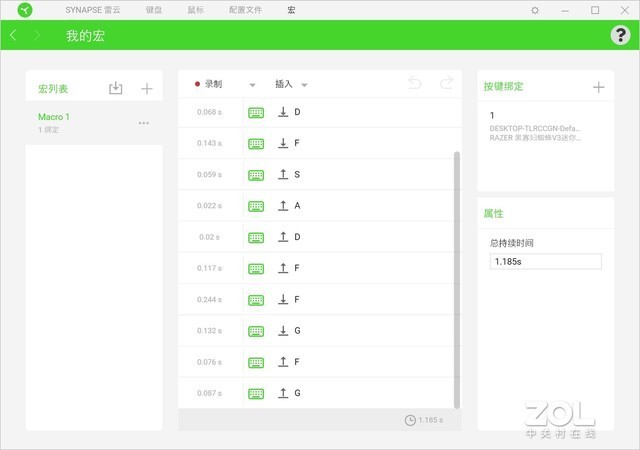The height and width of the screenshot is (450, 640).
Task: Click keyboard icon in 0.02 s row
Action: click(256, 238)
